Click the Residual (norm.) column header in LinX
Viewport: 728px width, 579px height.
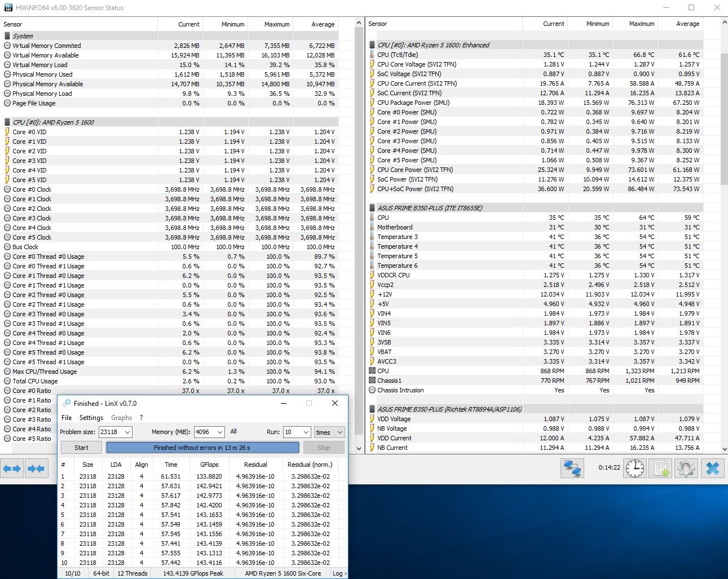pos(310,465)
